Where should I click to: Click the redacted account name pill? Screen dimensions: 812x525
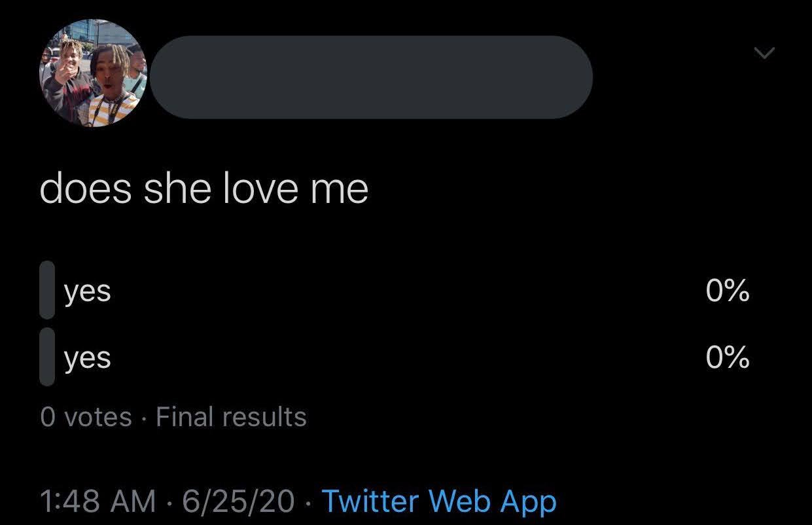[371, 77]
